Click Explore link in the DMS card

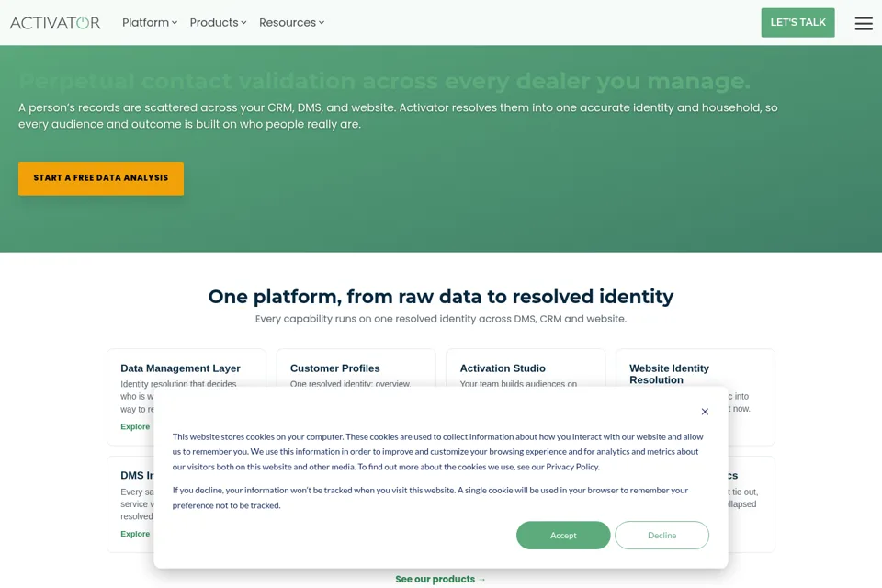(x=135, y=534)
